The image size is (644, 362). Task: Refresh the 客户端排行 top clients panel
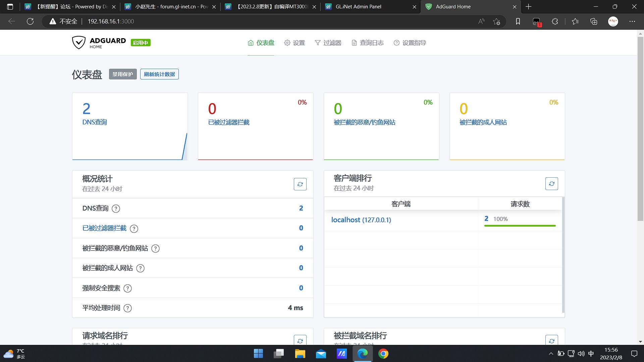[551, 184]
